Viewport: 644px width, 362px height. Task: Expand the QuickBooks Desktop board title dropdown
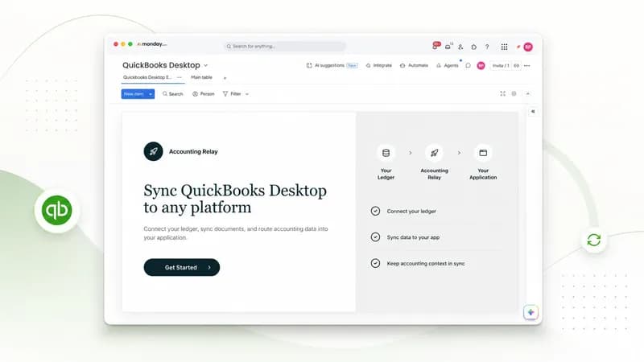tap(206, 65)
